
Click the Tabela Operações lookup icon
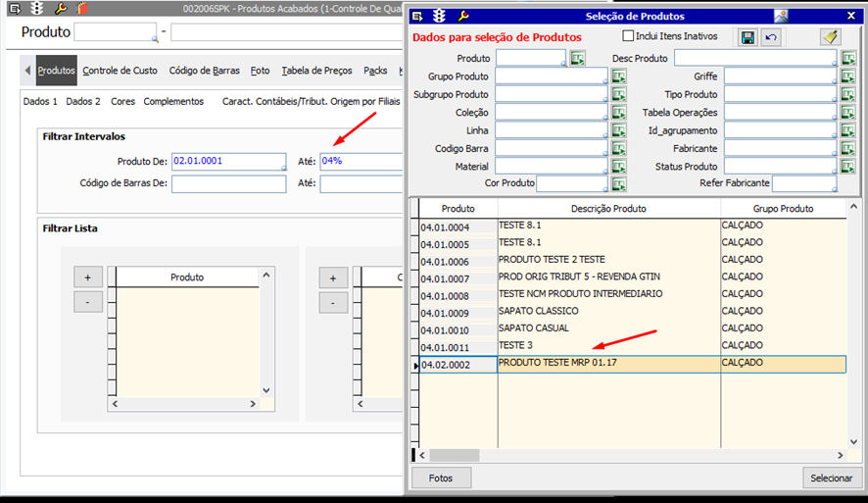848,113
